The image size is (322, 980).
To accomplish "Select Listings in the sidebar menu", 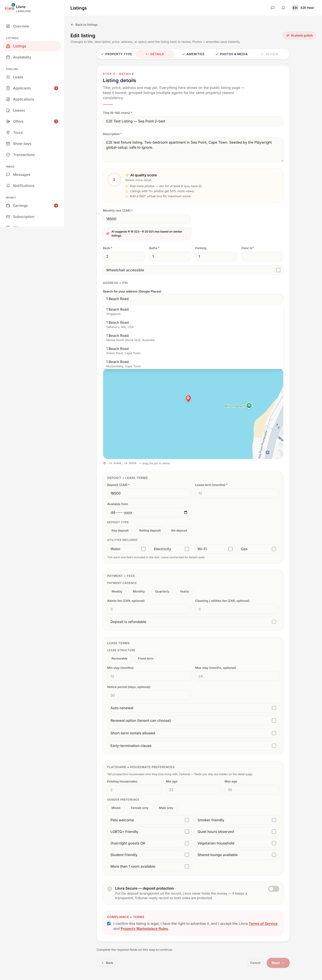I will coord(32,46).
